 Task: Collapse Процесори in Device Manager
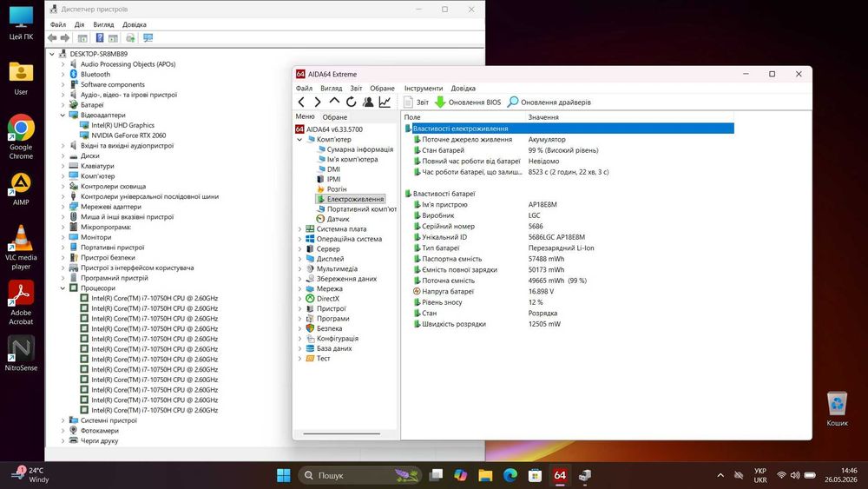[62, 288]
